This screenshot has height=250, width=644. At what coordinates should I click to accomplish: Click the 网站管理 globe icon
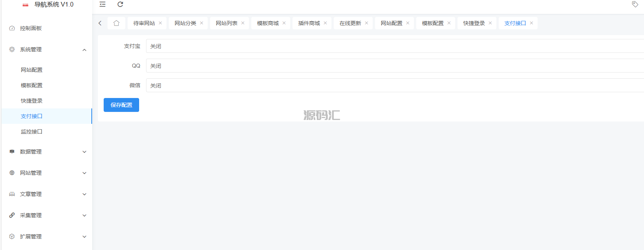(12, 173)
